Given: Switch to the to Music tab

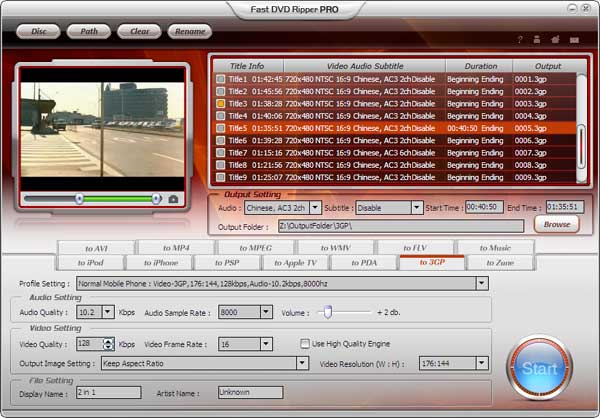Looking at the screenshot, I should pos(495,248).
